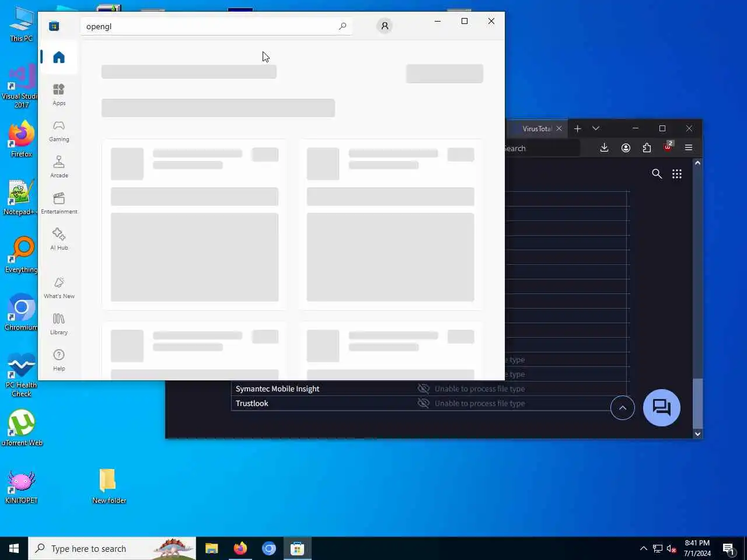Screen dimensions: 747x560
Task: Click the taskbar clock showing 8:41 PM
Action: 697,548
